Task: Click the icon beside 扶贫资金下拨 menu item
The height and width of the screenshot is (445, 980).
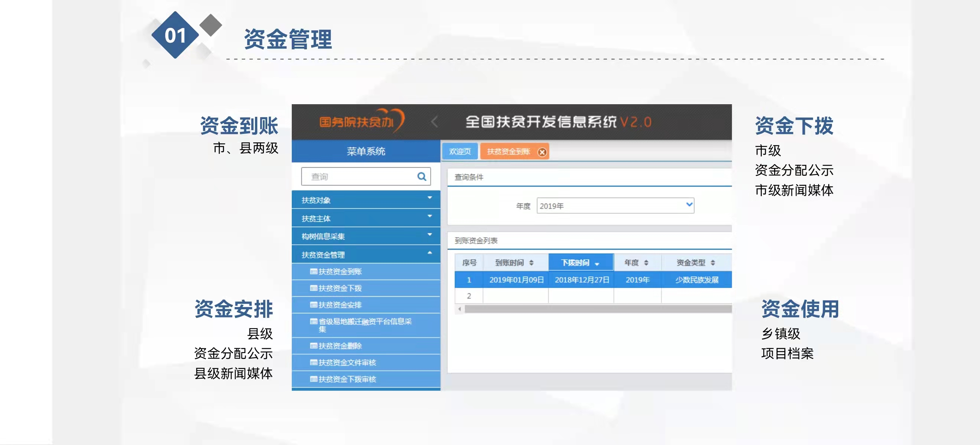Action: pos(313,288)
